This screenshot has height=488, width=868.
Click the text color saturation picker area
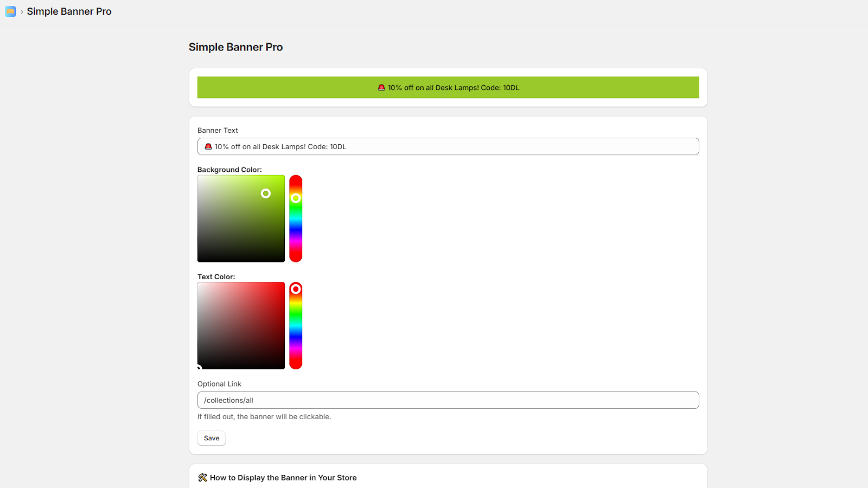(241, 325)
